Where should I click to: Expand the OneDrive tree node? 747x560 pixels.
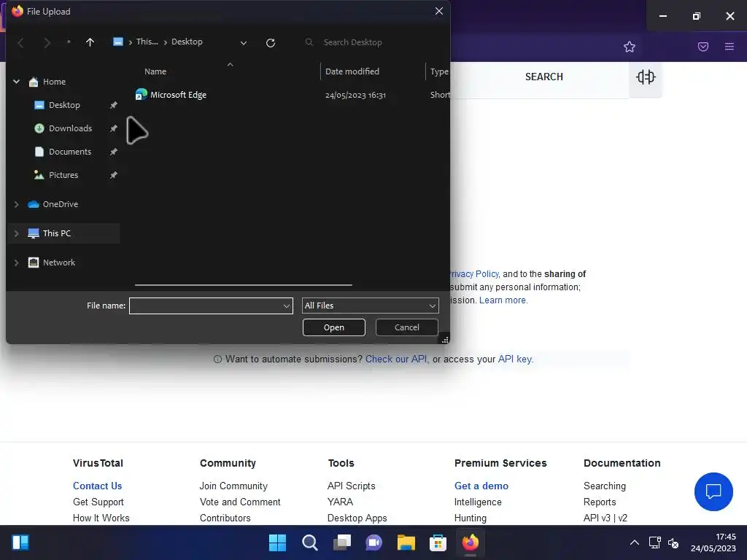pos(16,204)
